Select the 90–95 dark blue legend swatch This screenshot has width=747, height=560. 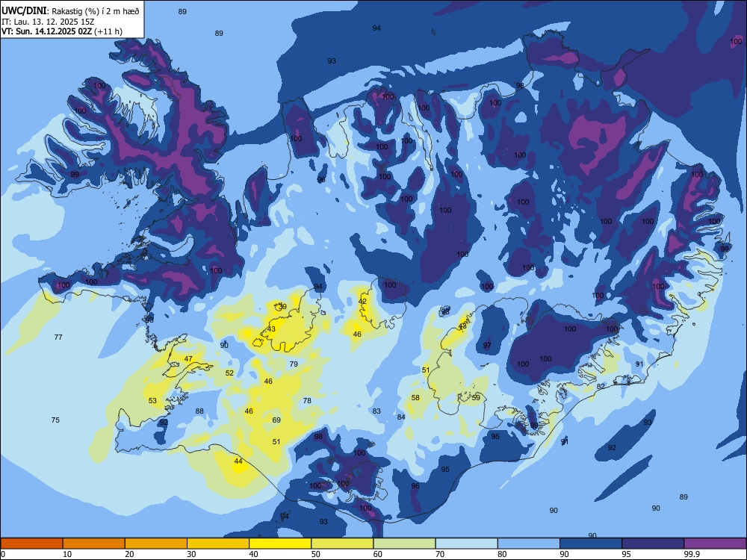591,544
